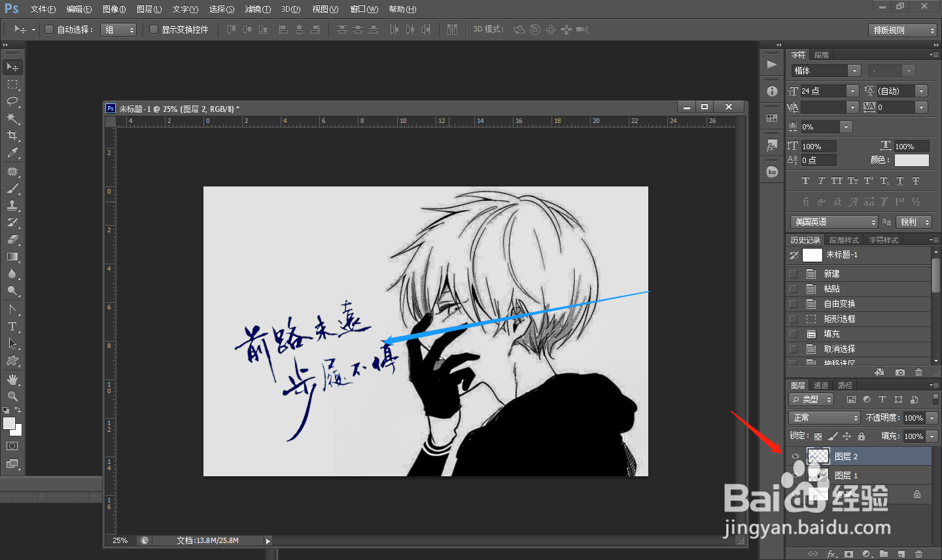This screenshot has height=560, width=942.
Task: Open the Styles fx panel icon
Action: pos(772,146)
